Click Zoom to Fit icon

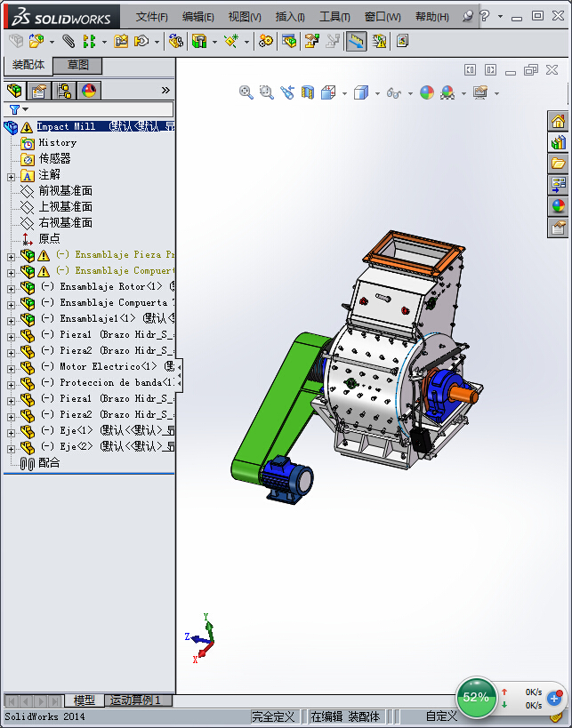246,92
